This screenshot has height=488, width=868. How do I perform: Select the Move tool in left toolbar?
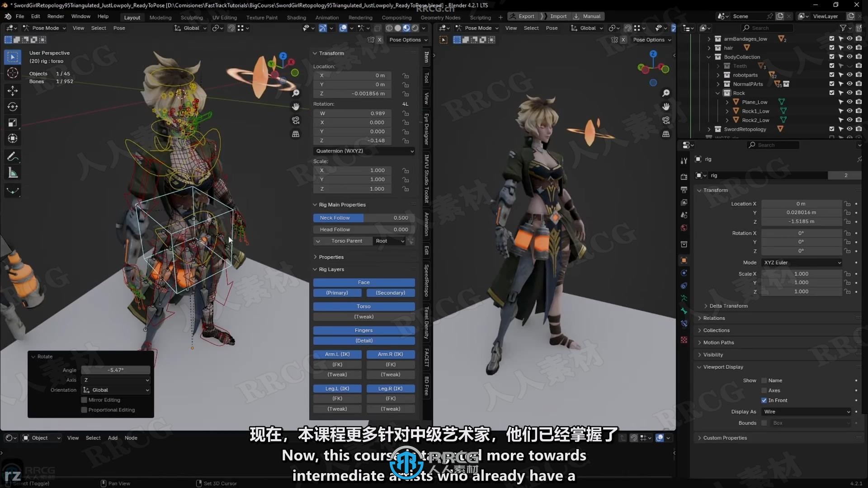[13, 90]
